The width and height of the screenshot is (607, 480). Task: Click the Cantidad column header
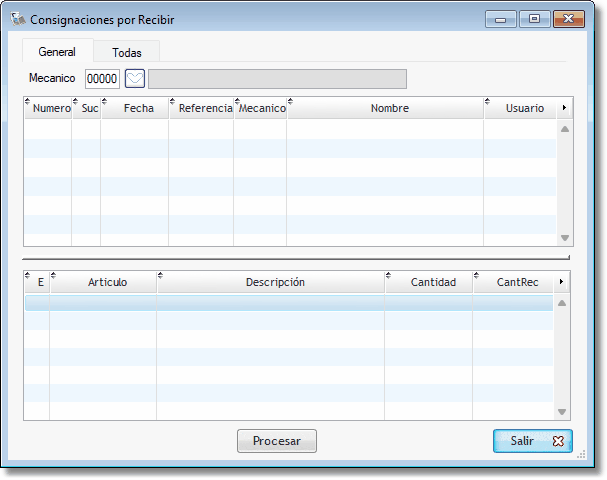(433, 283)
